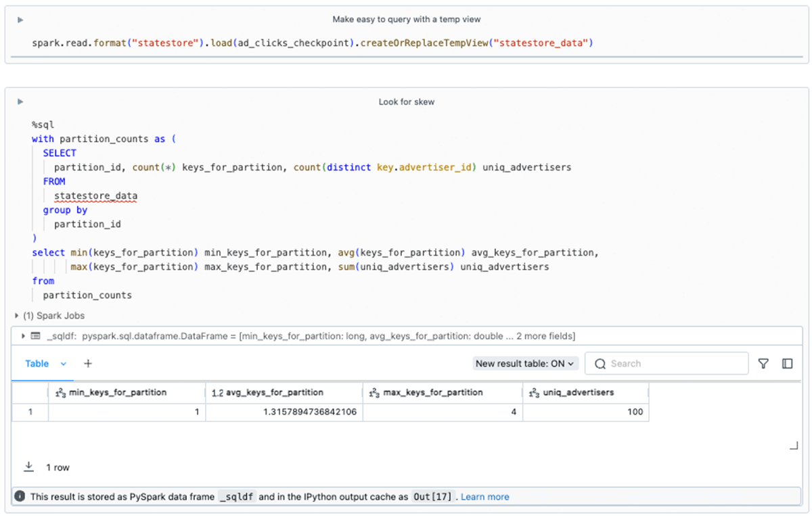Click the filter funnel icon
Viewport: 812px width, 516px height.
763,364
